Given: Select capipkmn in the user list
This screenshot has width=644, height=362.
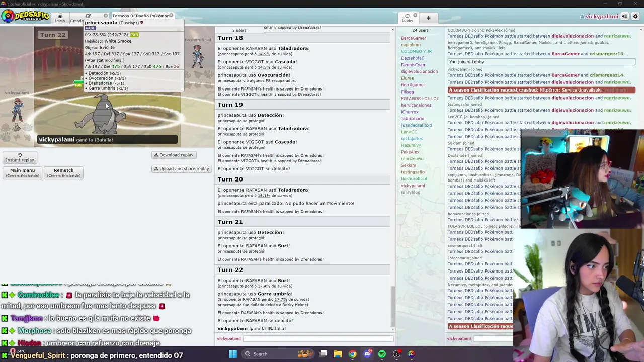Looking at the screenshot, I should 411,45.
